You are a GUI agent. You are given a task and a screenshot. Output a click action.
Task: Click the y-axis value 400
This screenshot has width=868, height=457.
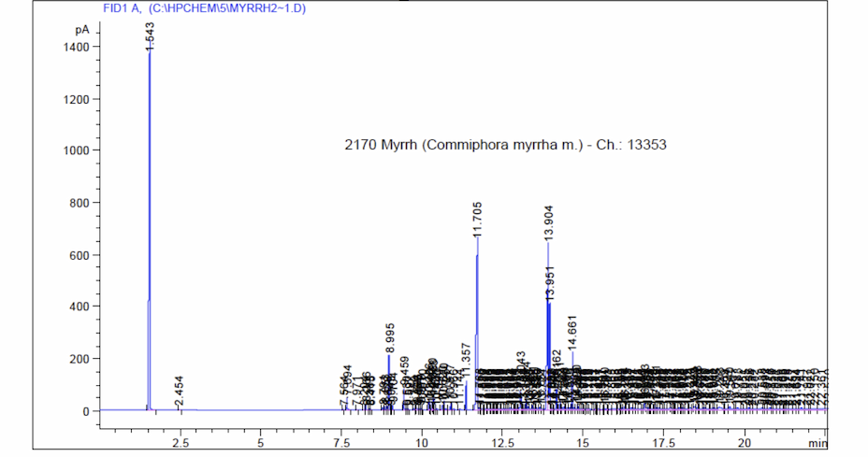coord(80,307)
